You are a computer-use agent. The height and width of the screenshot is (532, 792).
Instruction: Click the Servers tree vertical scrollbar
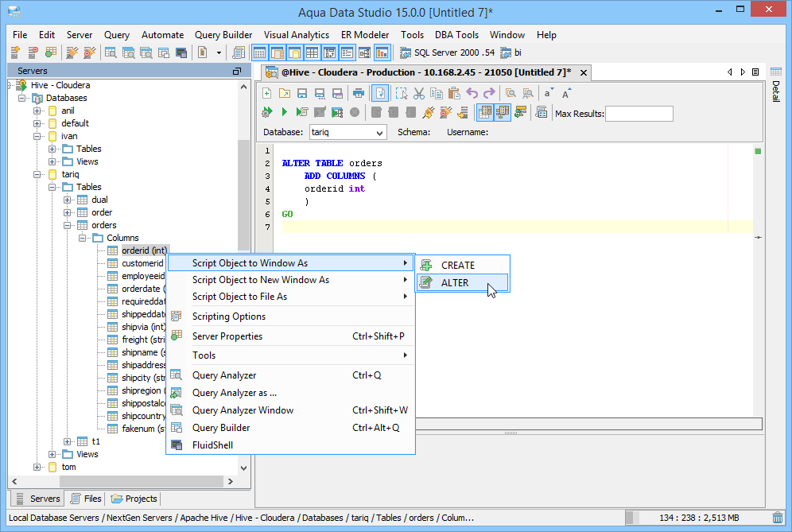[x=244, y=195]
